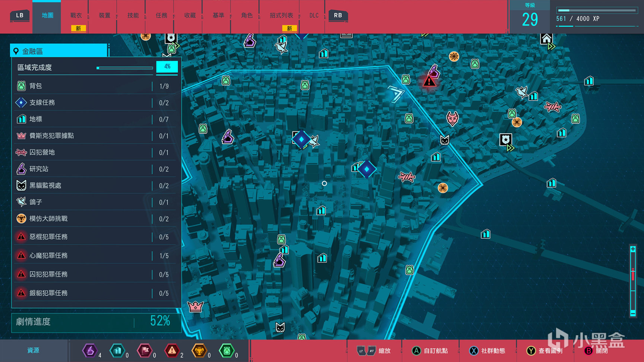Viewport: 644px width, 362px height.
Task: Click the XP progress bar
Action: pos(597,10)
